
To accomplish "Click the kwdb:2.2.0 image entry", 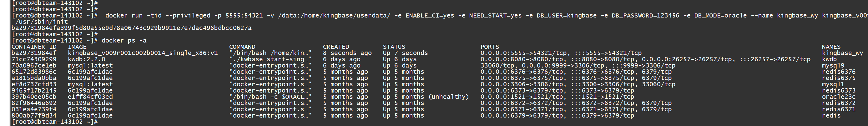I will 87,59.
